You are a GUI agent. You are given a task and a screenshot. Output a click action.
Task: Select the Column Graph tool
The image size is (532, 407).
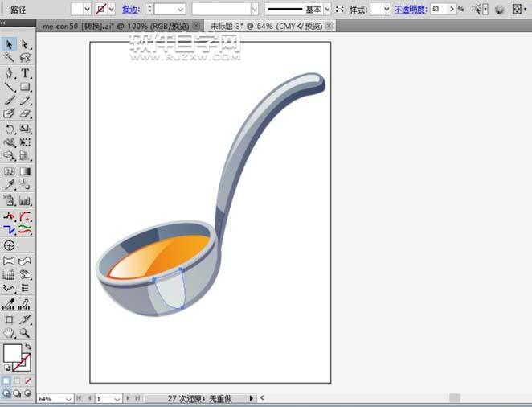(25, 200)
